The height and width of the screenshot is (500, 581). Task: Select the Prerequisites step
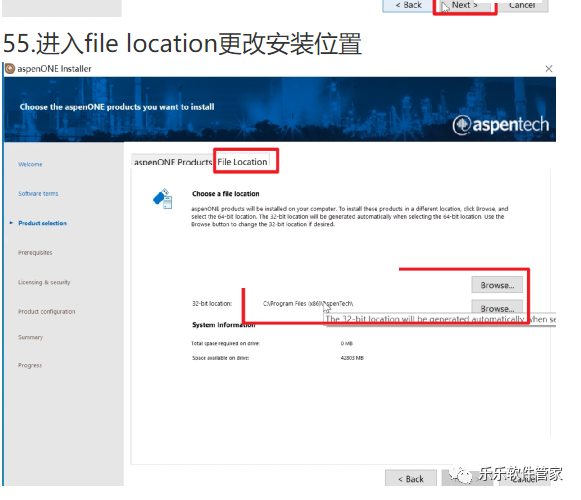pyautogui.click(x=35, y=252)
